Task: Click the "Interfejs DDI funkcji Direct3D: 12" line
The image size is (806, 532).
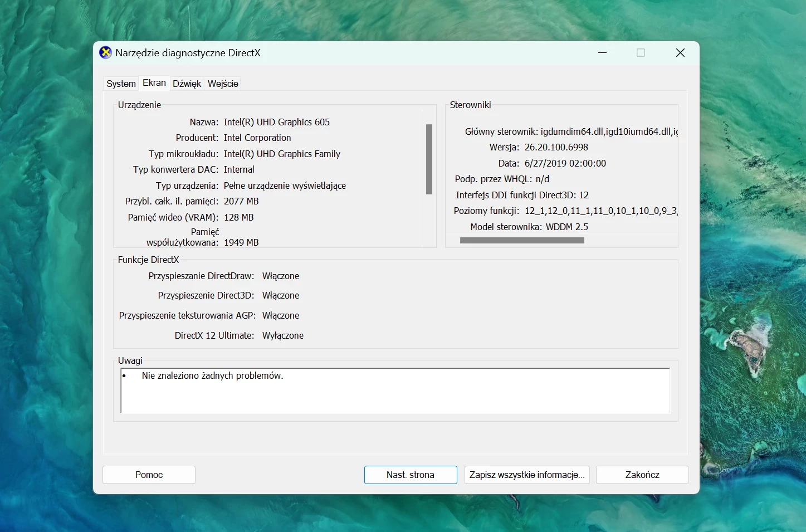Action: (522, 195)
